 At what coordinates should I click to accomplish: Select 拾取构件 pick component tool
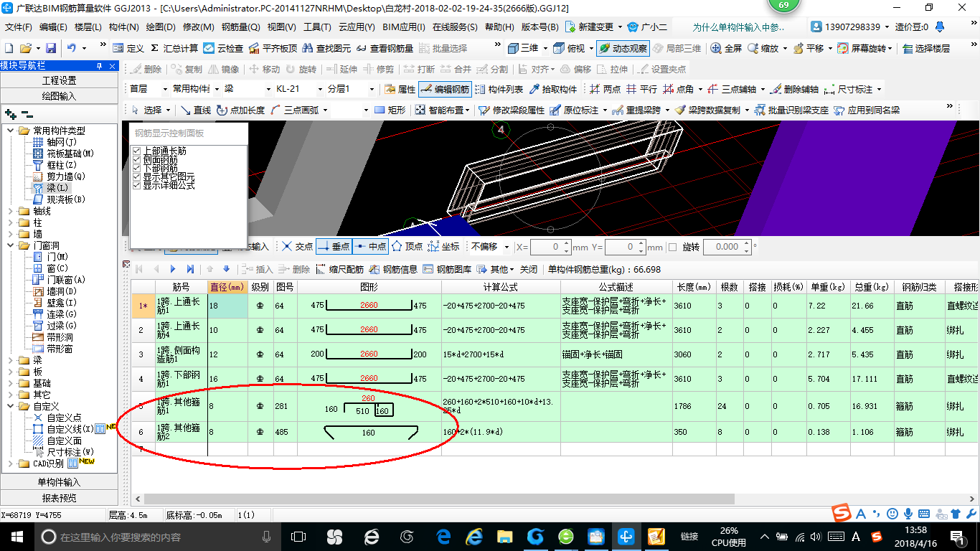pyautogui.click(x=553, y=89)
